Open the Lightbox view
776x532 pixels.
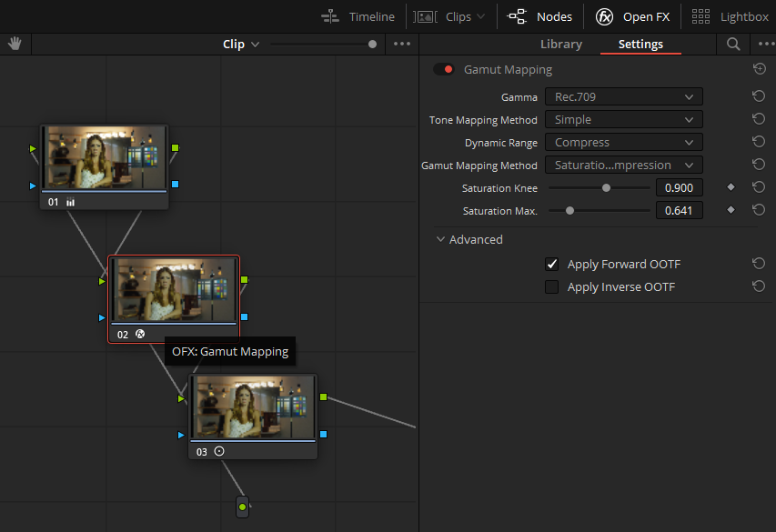click(x=730, y=17)
